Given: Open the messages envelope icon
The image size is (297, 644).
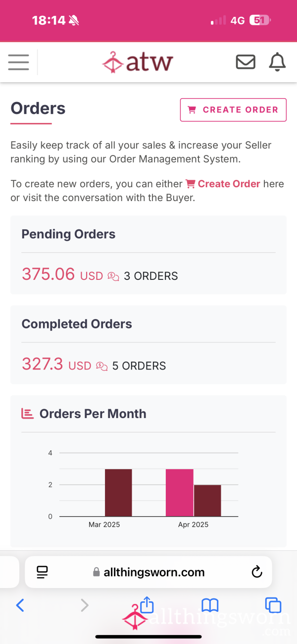Looking at the screenshot, I should coord(246,62).
